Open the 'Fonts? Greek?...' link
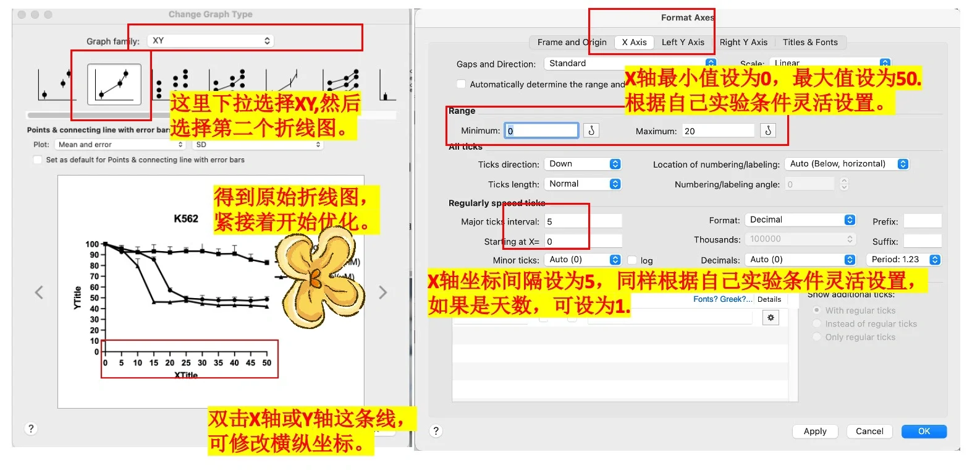 tap(723, 299)
